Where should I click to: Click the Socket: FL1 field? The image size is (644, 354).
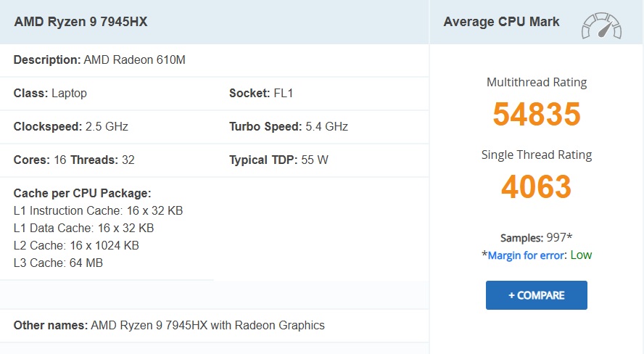261,94
